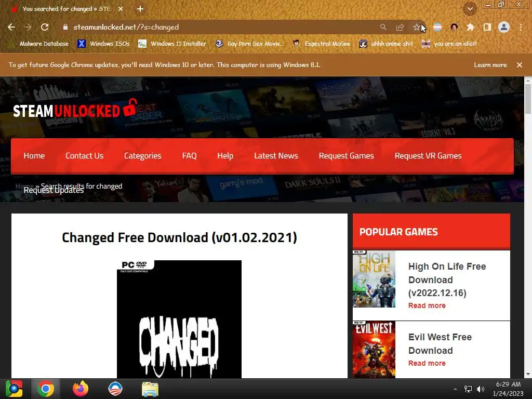The image size is (532, 399).
Task: Open the Contact Us menu item
Action: [x=85, y=156]
